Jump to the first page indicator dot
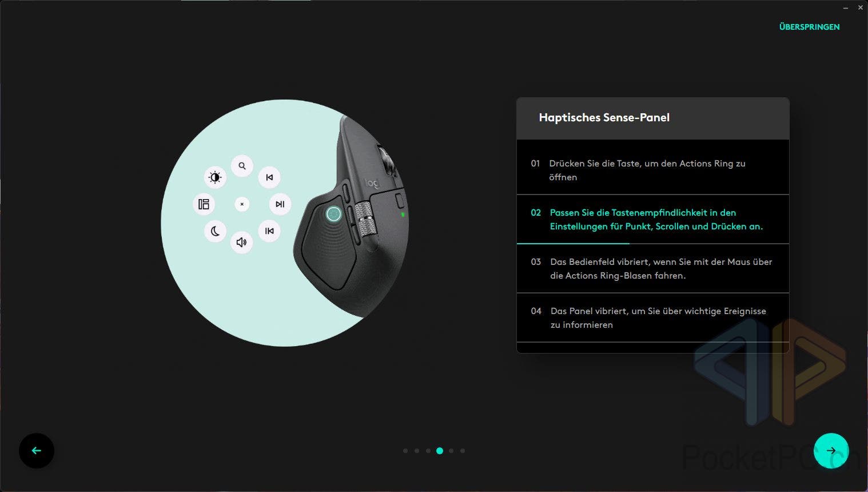Screen dimensions: 868x492 405,451
